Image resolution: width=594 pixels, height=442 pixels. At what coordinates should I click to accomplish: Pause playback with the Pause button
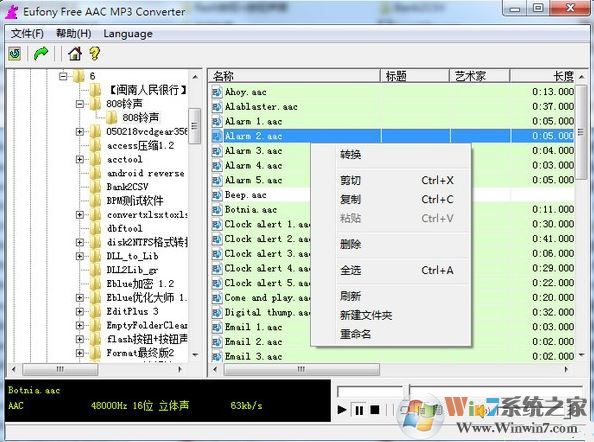[x=358, y=410]
